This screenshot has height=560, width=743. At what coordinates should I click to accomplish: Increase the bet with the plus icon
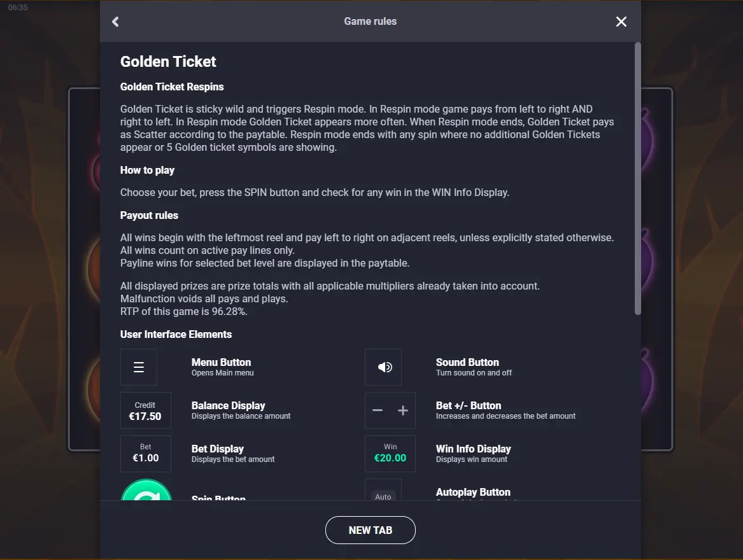403,410
